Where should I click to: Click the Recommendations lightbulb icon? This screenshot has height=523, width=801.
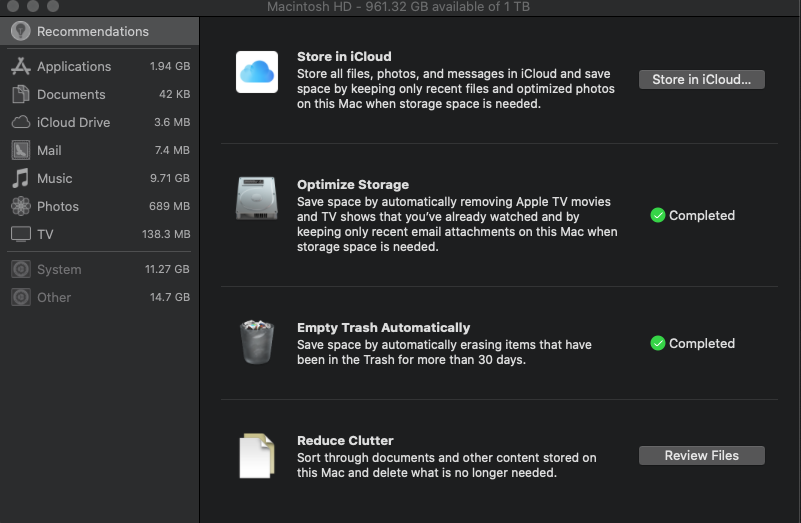20,31
